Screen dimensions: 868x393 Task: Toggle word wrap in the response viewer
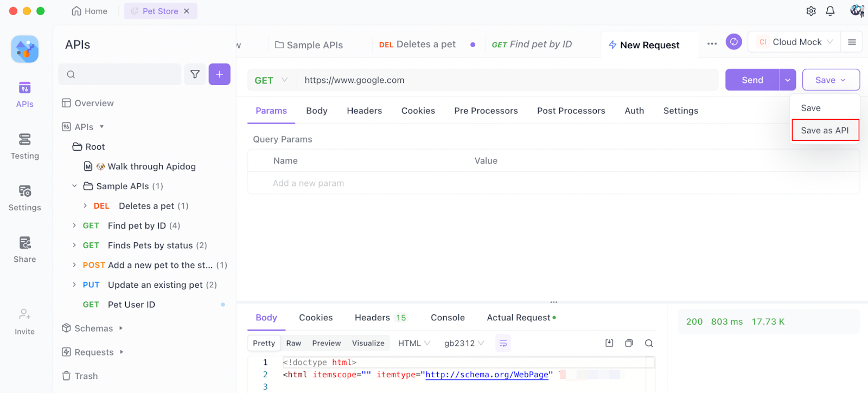pyautogui.click(x=502, y=343)
